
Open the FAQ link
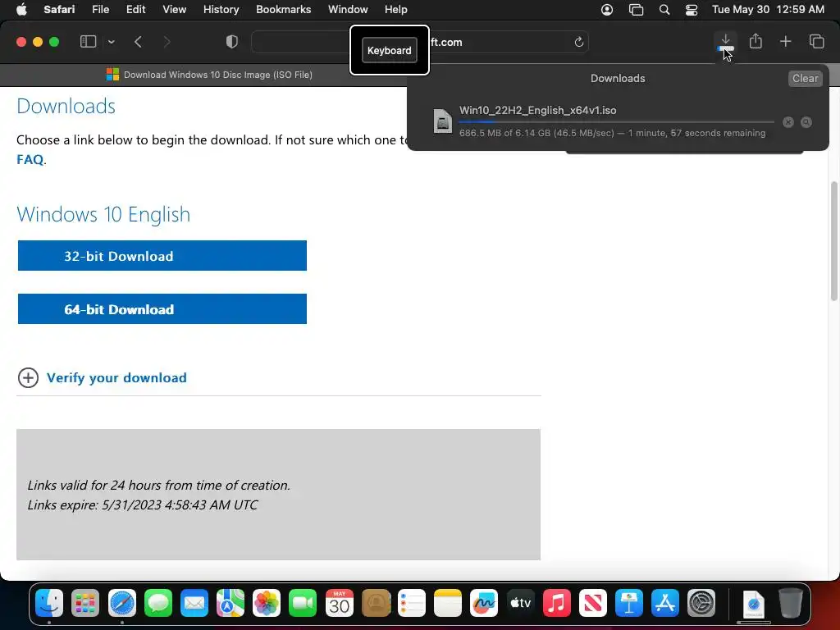[x=30, y=160]
